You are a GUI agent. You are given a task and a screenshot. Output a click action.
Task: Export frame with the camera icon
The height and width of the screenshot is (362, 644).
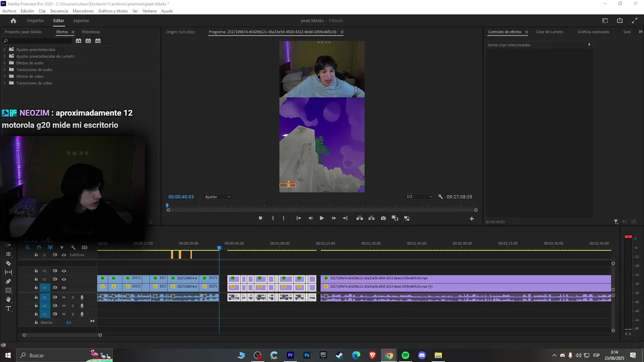click(x=383, y=218)
